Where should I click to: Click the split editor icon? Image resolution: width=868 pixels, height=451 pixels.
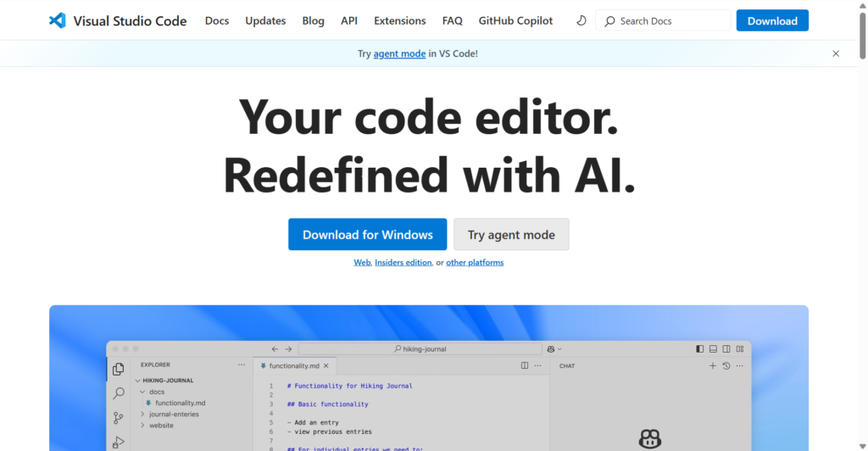point(524,365)
